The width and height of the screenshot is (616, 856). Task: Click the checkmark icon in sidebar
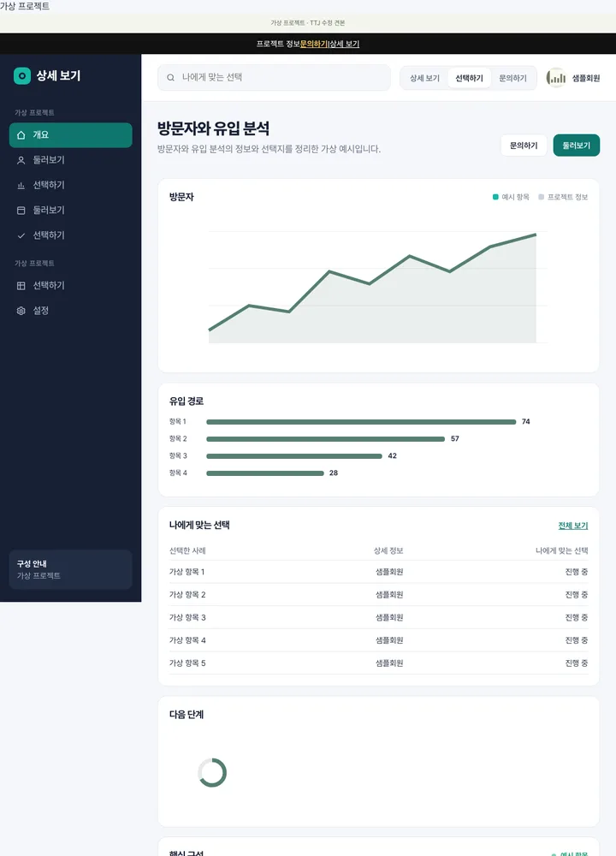[21, 235]
